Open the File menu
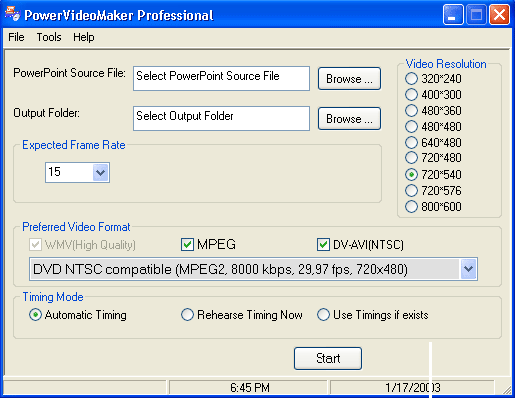515x398 pixels. [x=16, y=37]
